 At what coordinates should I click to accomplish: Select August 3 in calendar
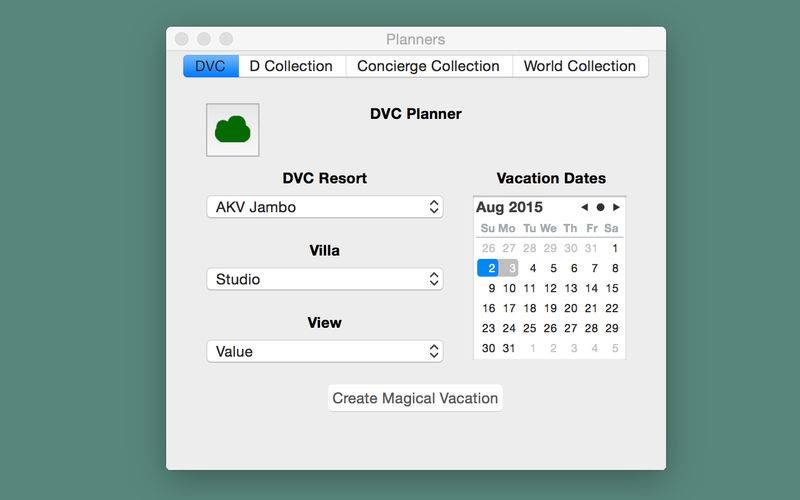pyautogui.click(x=509, y=268)
